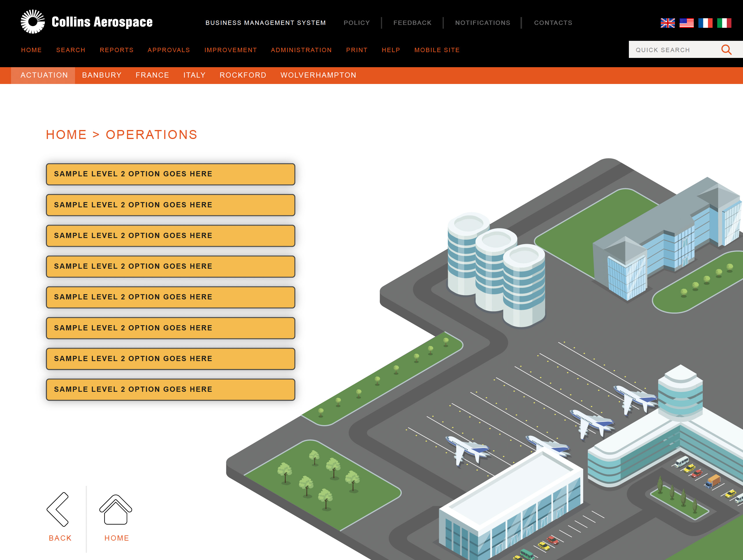This screenshot has height=560, width=743.
Task: Click the Collins Aerospace sunburst logo
Action: click(x=32, y=21)
